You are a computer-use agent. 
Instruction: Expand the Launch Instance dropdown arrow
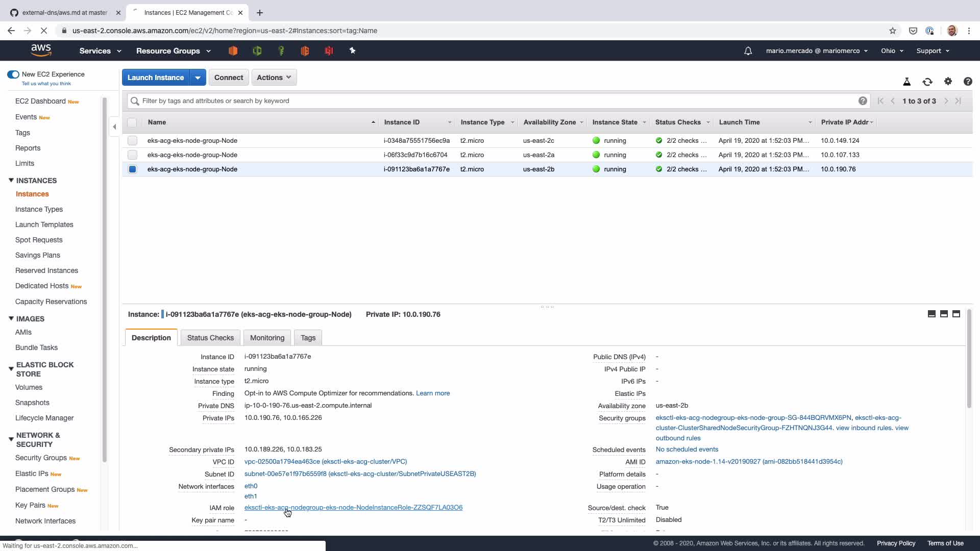[198, 78]
